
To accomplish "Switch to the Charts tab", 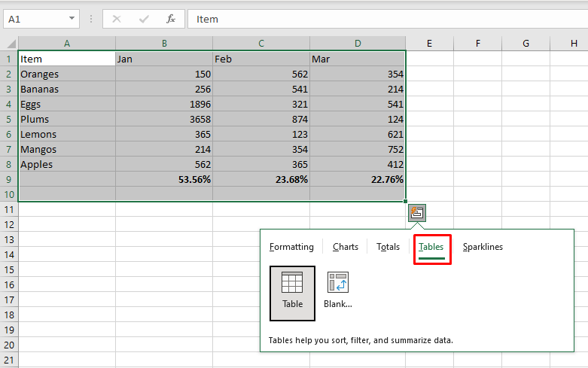I will click(x=346, y=247).
